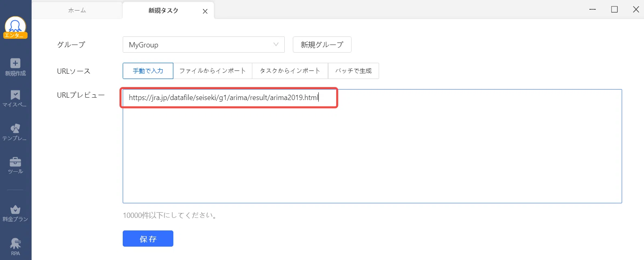
Task: Select 手動で入力 URL source option
Action: 148,71
